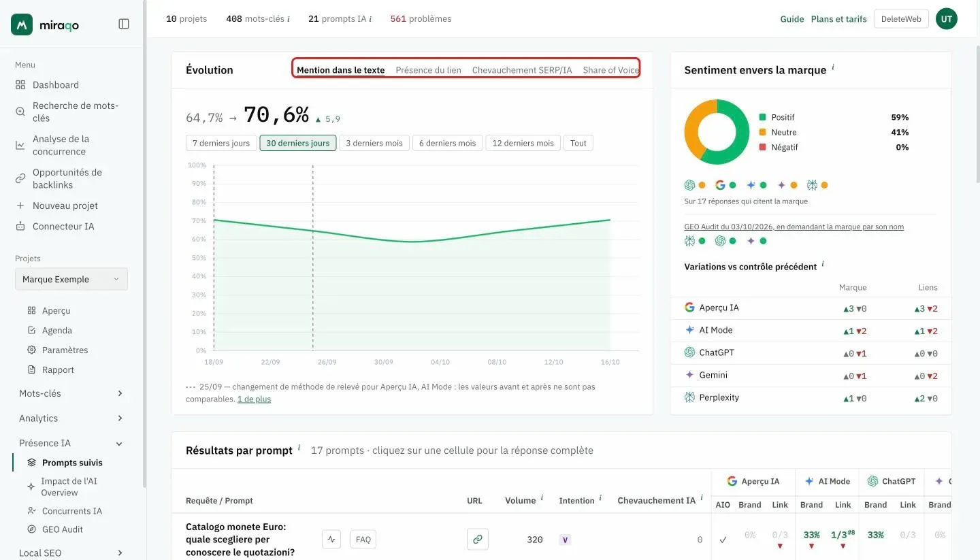Viewport: 980px width, 560px height.
Task: Open the trend chart icon for Catalogo monete Euro
Action: (331, 540)
